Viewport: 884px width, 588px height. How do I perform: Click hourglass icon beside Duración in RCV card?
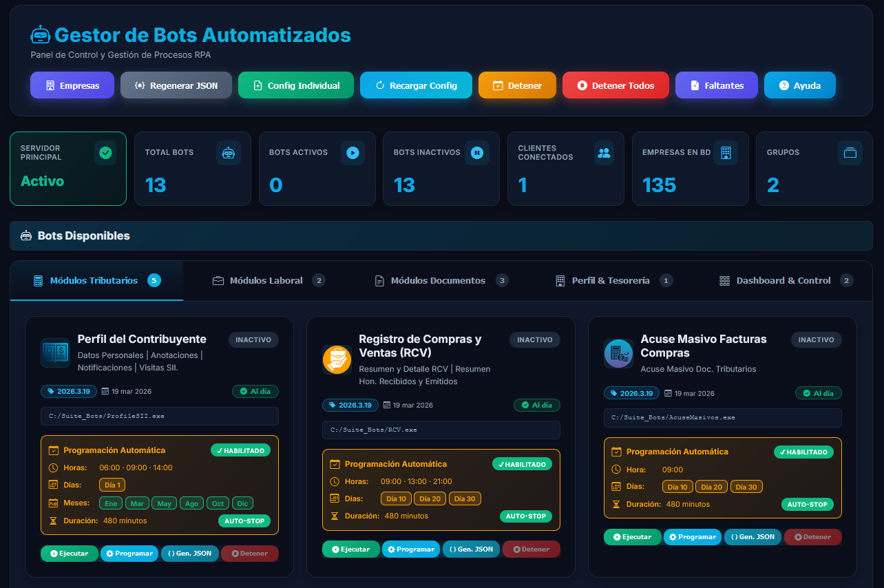[335, 516]
